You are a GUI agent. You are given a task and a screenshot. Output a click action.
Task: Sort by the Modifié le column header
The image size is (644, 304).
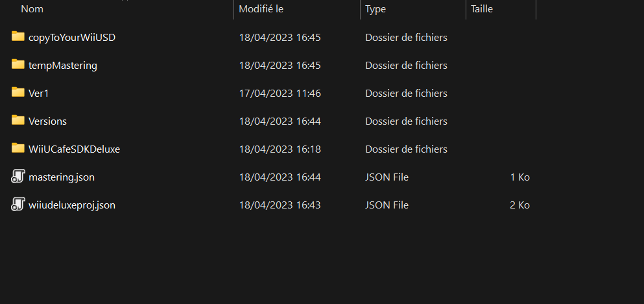[x=261, y=8]
